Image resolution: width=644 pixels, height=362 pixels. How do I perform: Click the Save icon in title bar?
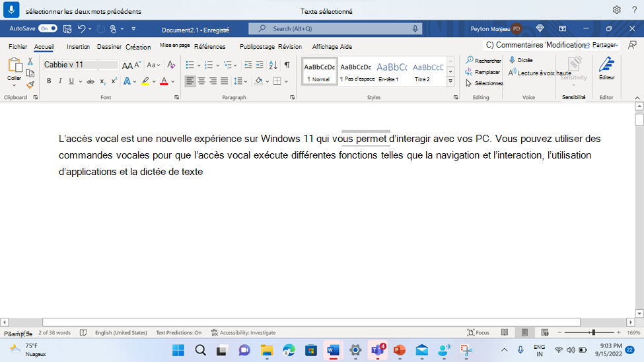67,29
